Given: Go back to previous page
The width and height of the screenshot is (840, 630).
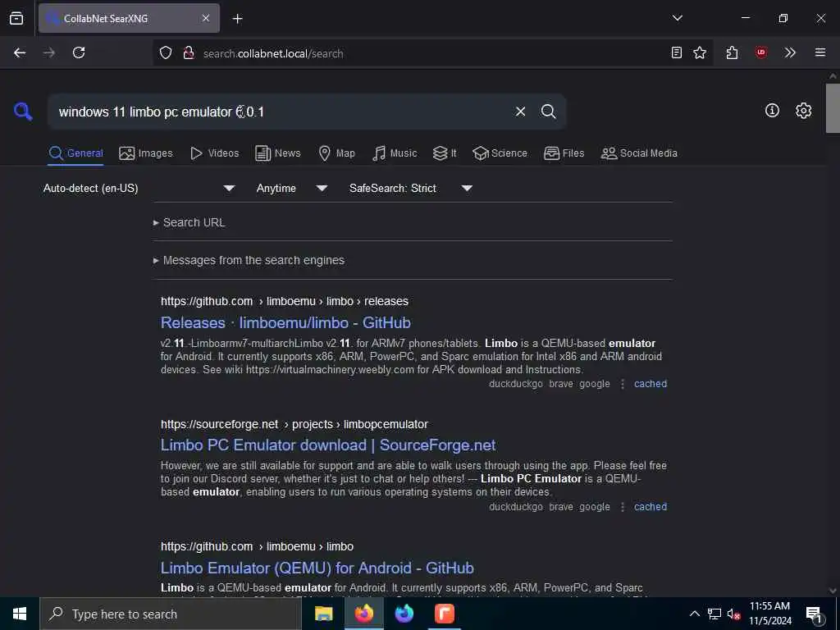Looking at the screenshot, I should [x=20, y=52].
